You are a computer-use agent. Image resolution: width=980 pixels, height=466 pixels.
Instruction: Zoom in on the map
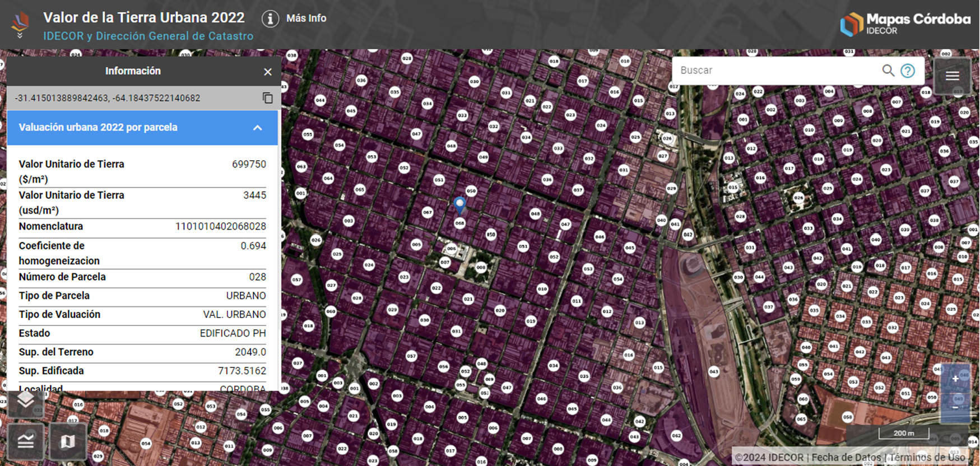click(955, 379)
